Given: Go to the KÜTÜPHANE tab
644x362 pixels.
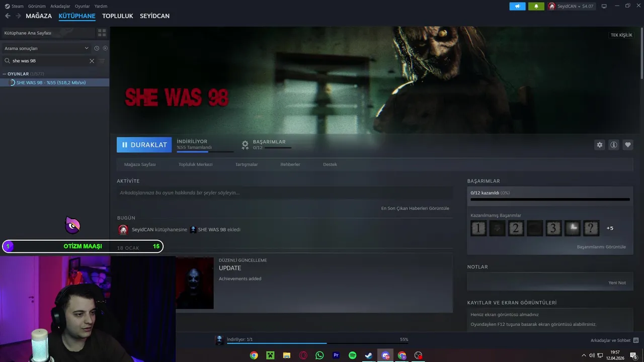Looking at the screenshot, I should point(77,16).
